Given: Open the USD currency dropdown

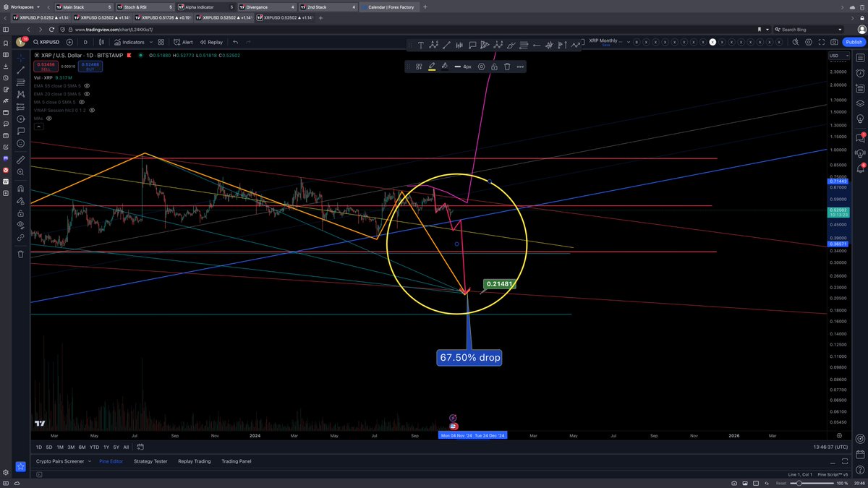Looking at the screenshot, I should (839, 56).
